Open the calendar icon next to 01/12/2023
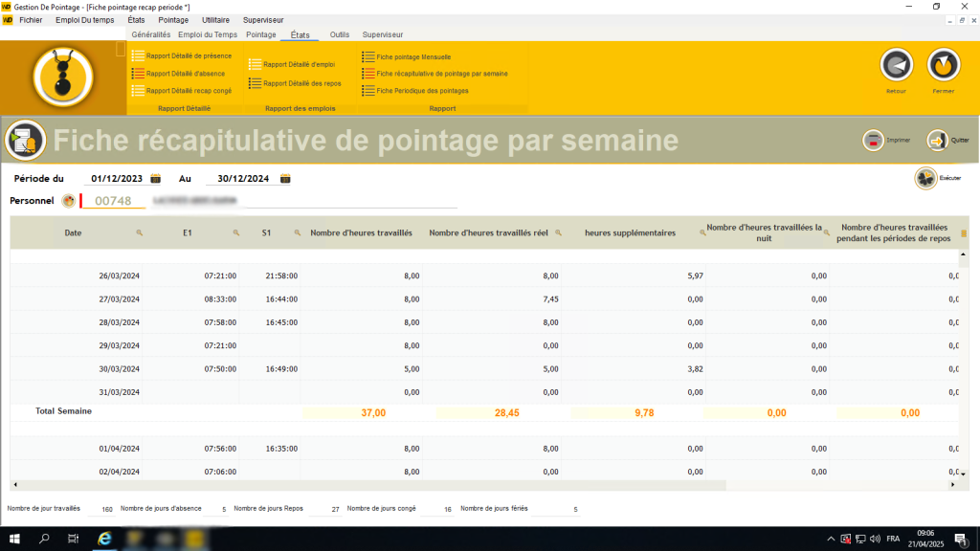 click(155, 178)
